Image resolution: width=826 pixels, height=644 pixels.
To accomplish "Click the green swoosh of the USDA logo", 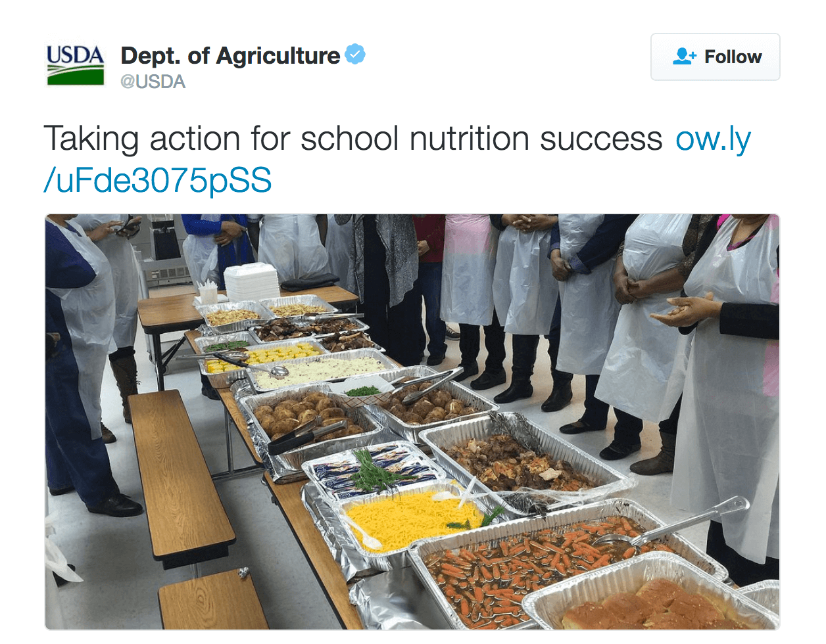I will [x=75, y=77].
